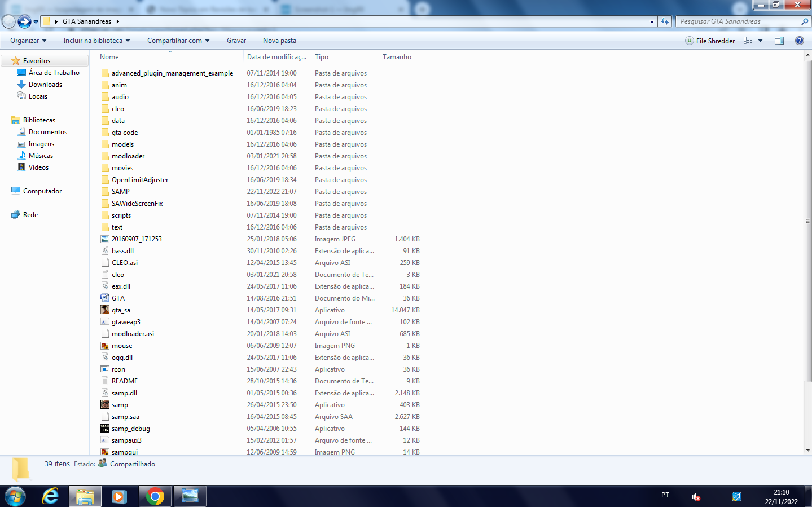Sort by Data de modificação column
This screenshot has width=812, height=507.
(276, 57)
